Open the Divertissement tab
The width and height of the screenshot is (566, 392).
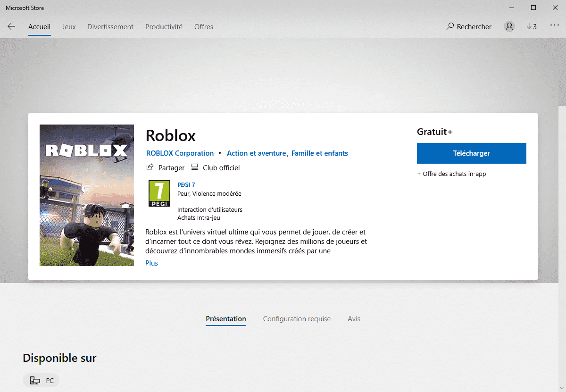click(x=110, y=27)
